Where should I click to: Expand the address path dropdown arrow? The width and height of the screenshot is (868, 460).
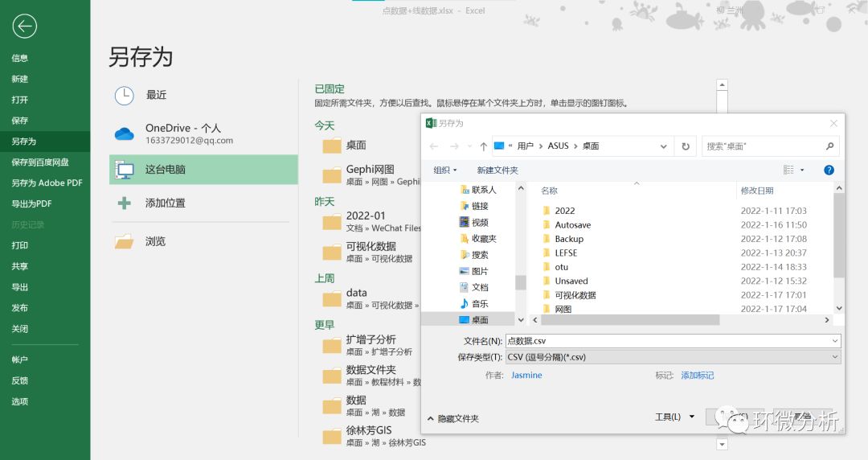pos(663,146)
